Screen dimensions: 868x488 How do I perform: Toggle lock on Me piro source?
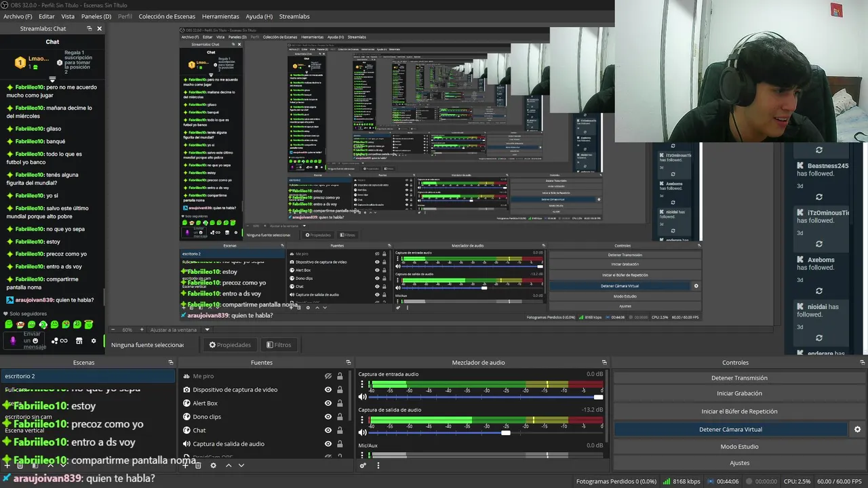[x=340, y=376]
